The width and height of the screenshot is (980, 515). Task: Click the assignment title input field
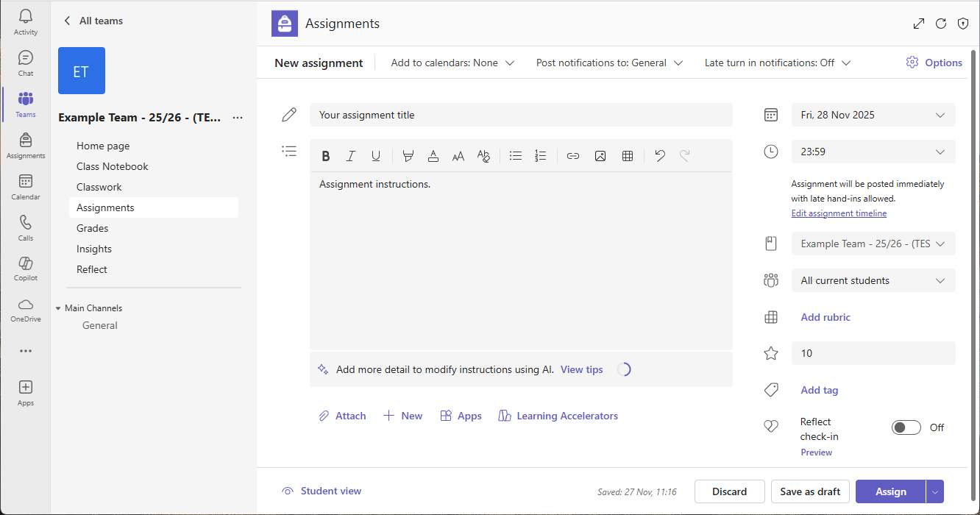pos(520,115)
